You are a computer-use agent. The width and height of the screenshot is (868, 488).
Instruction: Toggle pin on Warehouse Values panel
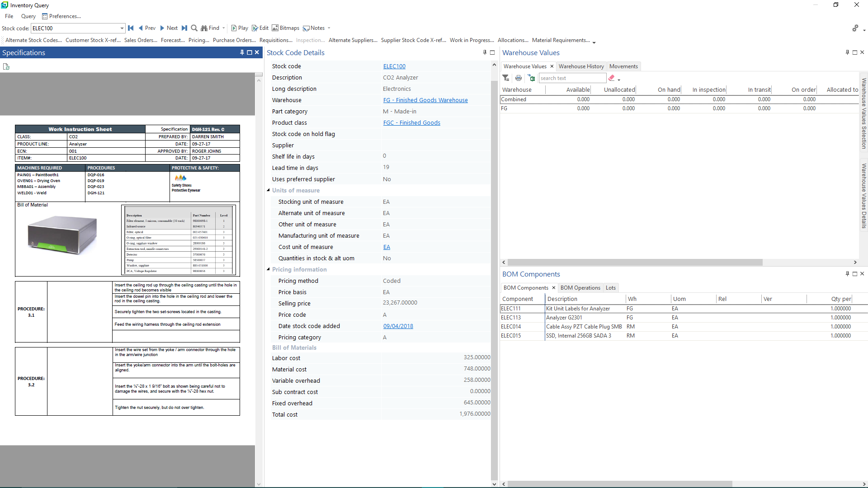point(847,52)
